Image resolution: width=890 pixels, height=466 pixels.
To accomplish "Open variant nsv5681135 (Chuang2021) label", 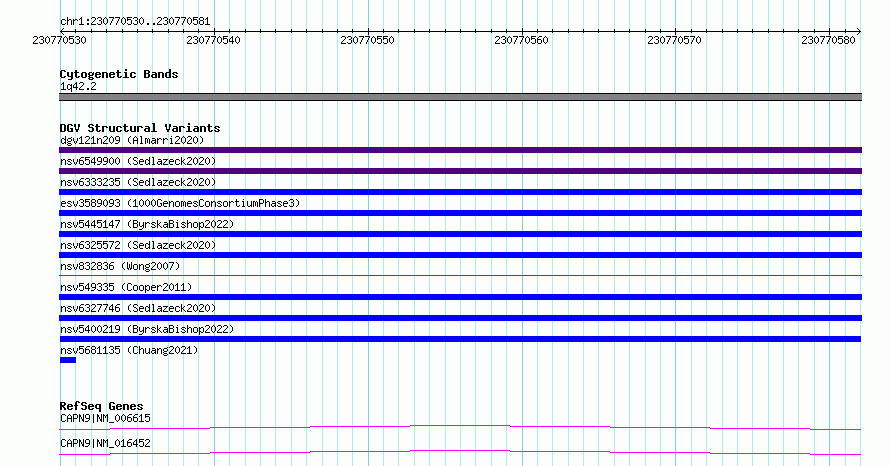I will (129, 350).
